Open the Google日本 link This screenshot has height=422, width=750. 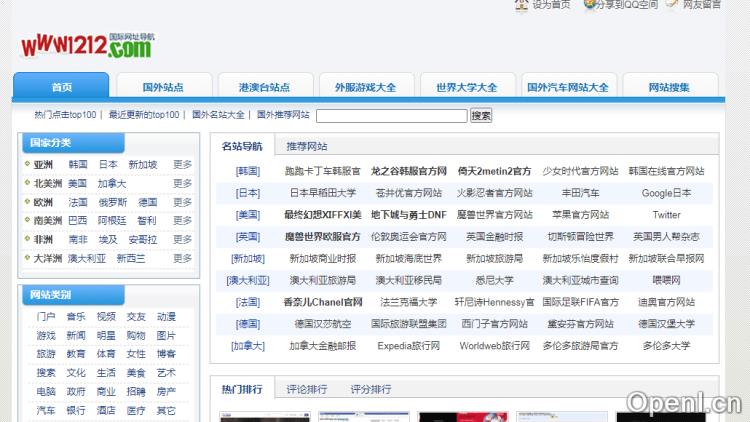(x=666, y=193)
